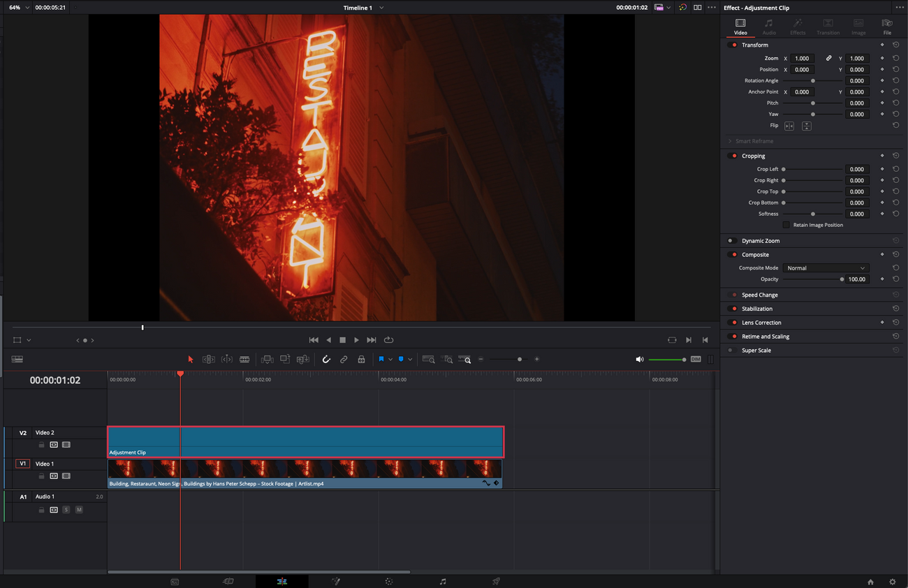Open the viewer zoom 64% dropdown
This screenshot has width=908, height=588.
pos(19,8)
